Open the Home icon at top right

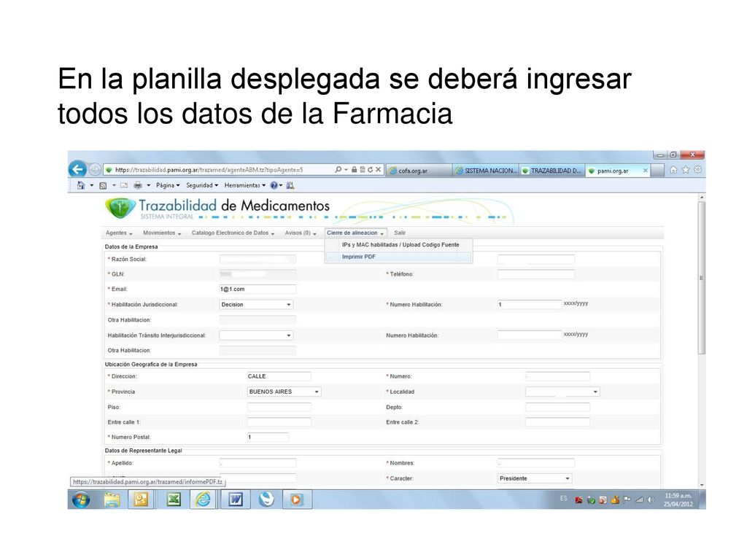coord(673,170)
